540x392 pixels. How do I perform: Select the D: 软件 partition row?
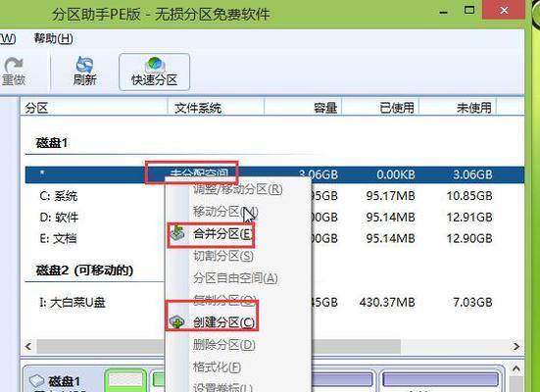[274, 217]
